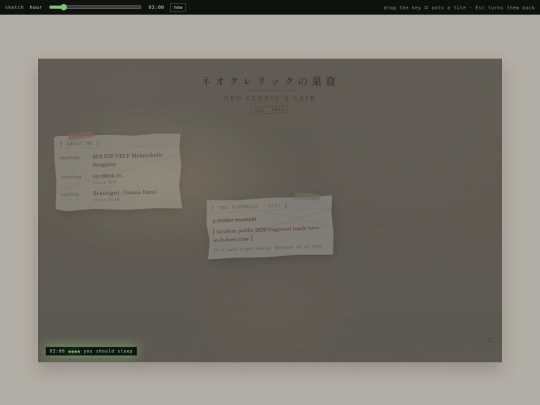Click the NEO CLERIC'S LAIR subtitle
Image resolution: width=540 pixels, height=405 pixels.
pos(269,98)
